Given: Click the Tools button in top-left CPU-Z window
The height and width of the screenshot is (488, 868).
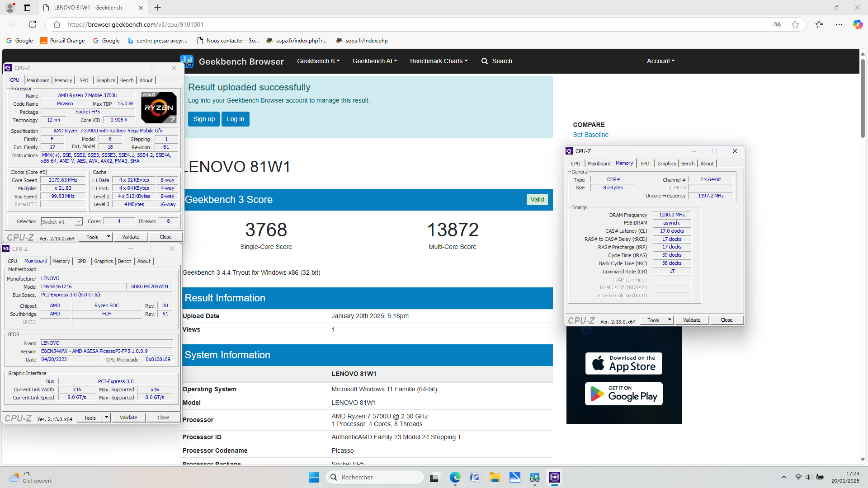Looking at the screenshot, I should 92,237.
